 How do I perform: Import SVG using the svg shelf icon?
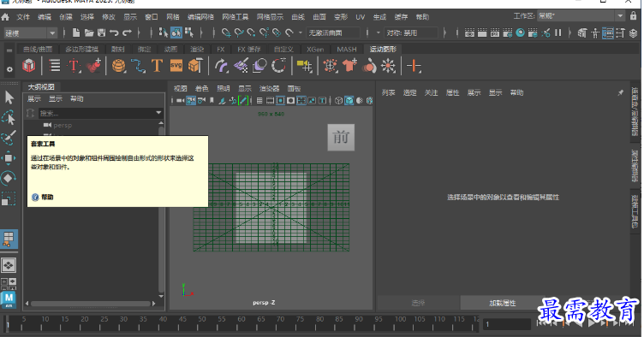(176, 66)
